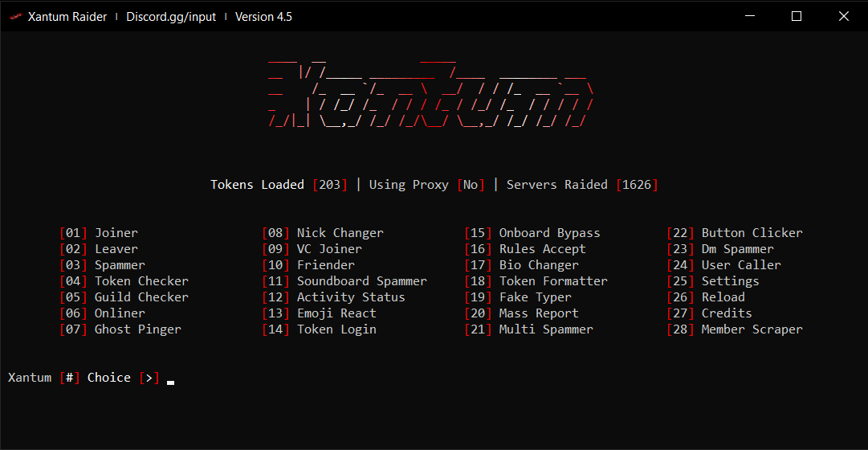Open the '[27] Credits' entry
The image size is (868, 450).
pos(710,313)
